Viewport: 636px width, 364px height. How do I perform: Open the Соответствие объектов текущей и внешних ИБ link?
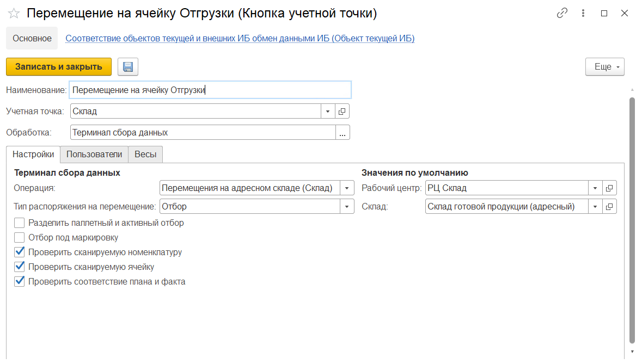coord(240,39)
